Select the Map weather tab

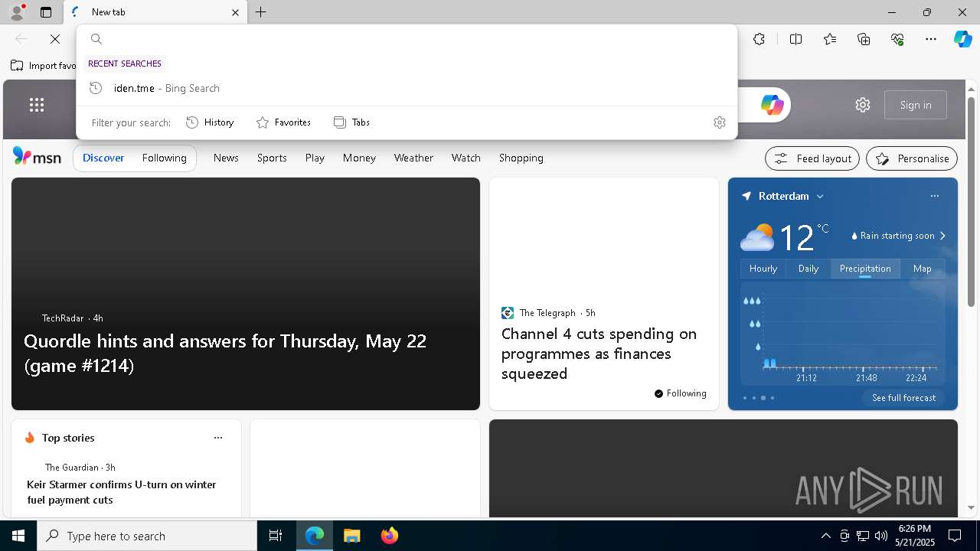tap(923, 269)
